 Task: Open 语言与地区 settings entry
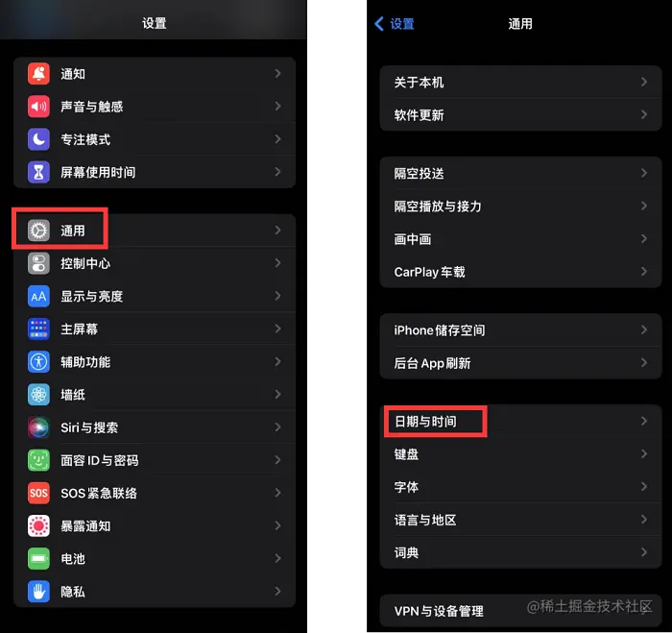(520, 520)
